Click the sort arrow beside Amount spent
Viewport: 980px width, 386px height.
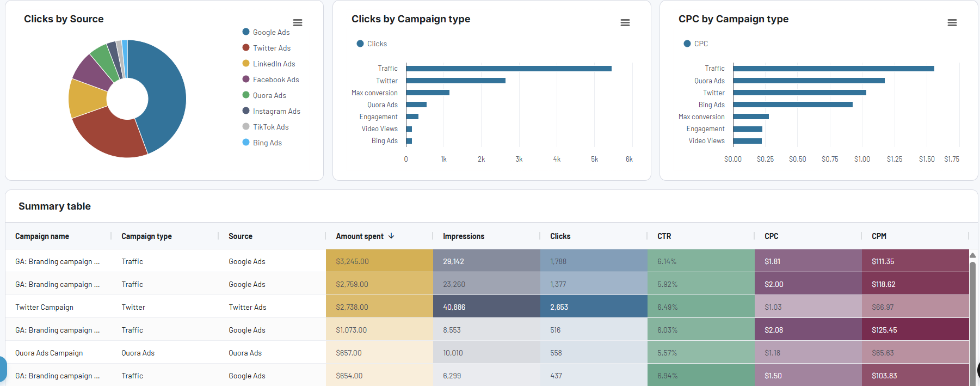pos(391,236)
